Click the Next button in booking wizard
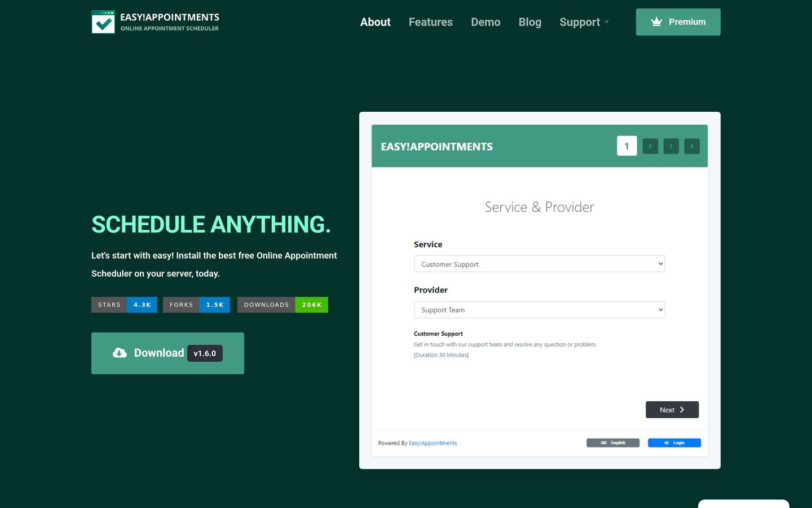The width and height of the screenshot is (812, 508). pos(672,410)
